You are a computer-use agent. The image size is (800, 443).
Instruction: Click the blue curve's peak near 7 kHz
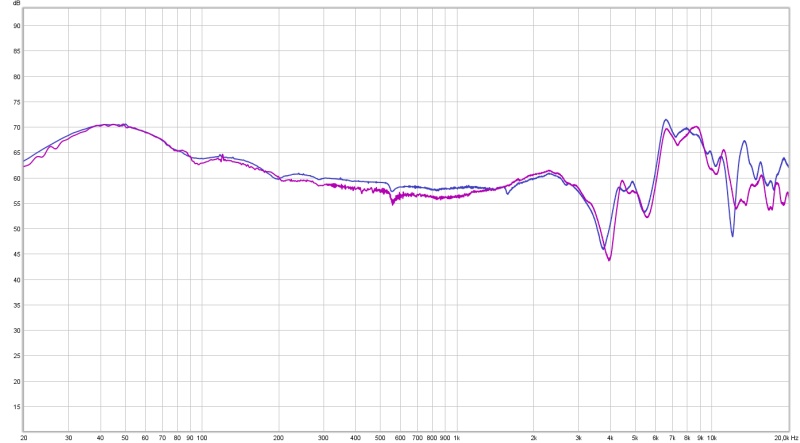(x=666, y=120)
